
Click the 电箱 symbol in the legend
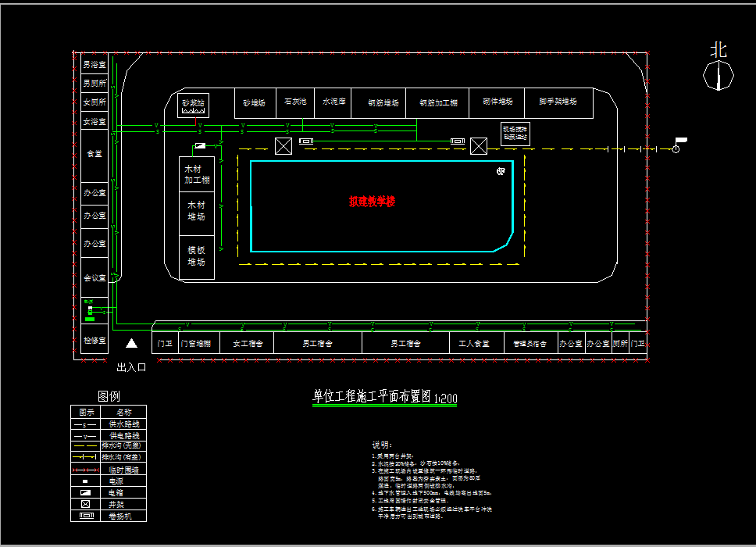click(x=86, y=493)
